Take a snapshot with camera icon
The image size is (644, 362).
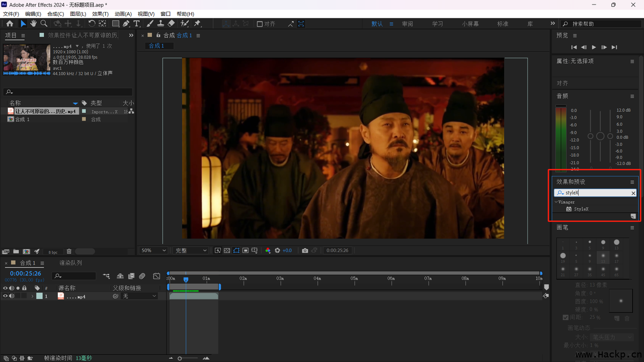(x=305, y=250)
